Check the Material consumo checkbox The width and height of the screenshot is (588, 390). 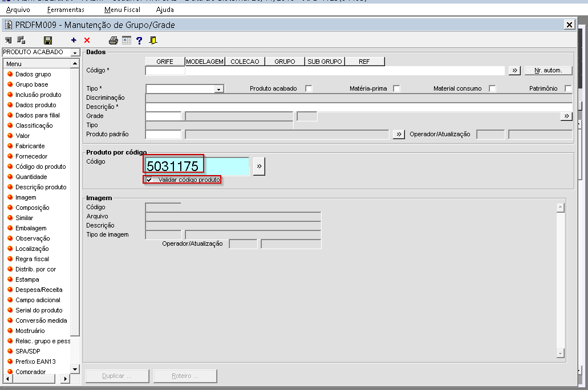tap(492, 88)
